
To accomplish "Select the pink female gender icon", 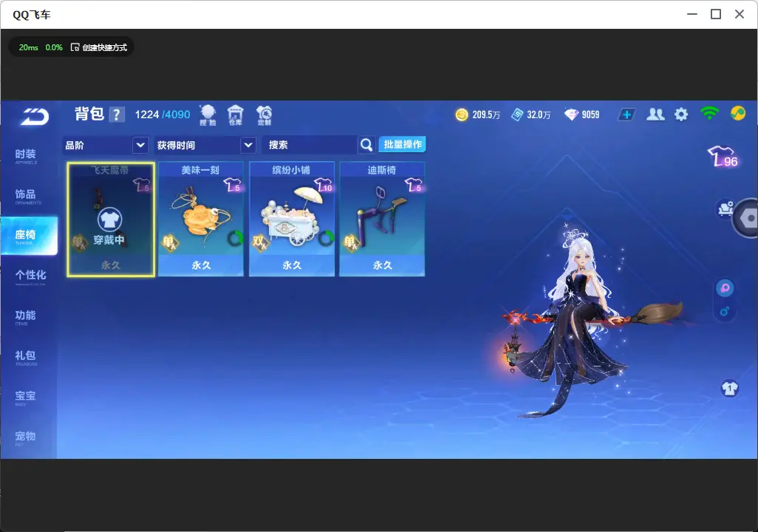I will pos(725,288).
